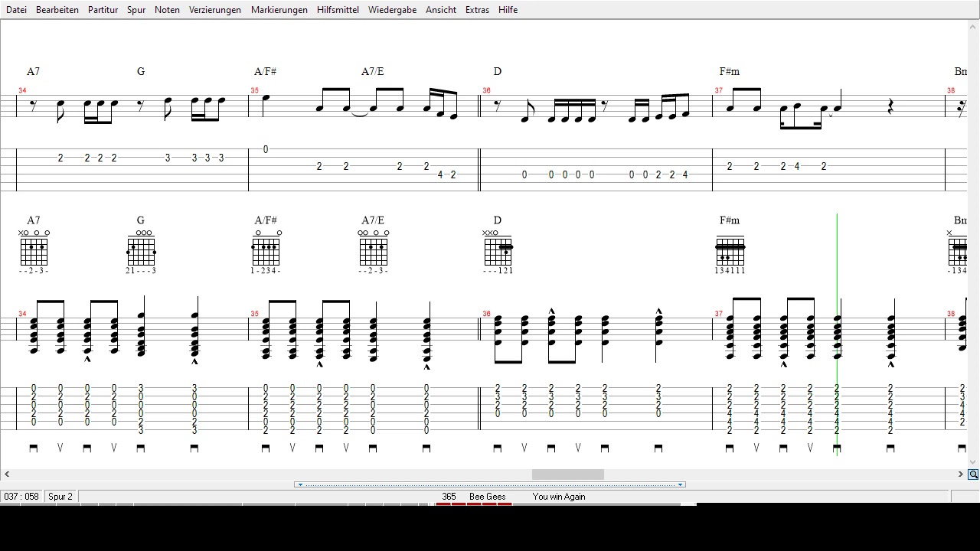The height and width of the screenshot is (551, 980).
Task: Open the Extras menu
Action: (477, 10)
